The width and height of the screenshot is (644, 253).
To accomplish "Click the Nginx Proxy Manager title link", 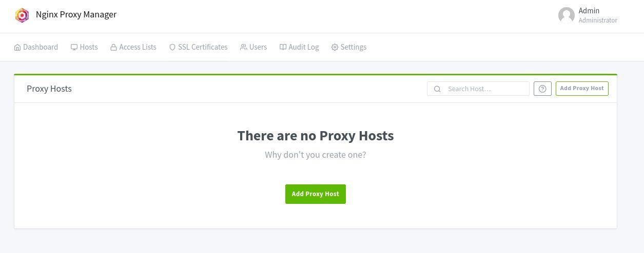I will (x=76, y=14).
